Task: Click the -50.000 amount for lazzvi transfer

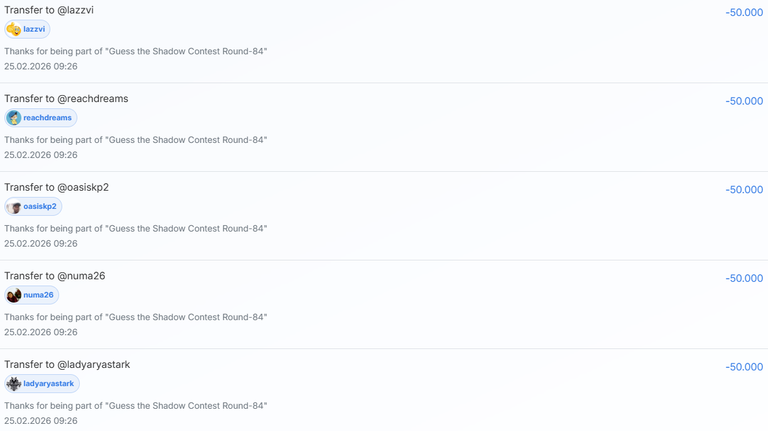Action: point(744,13)
